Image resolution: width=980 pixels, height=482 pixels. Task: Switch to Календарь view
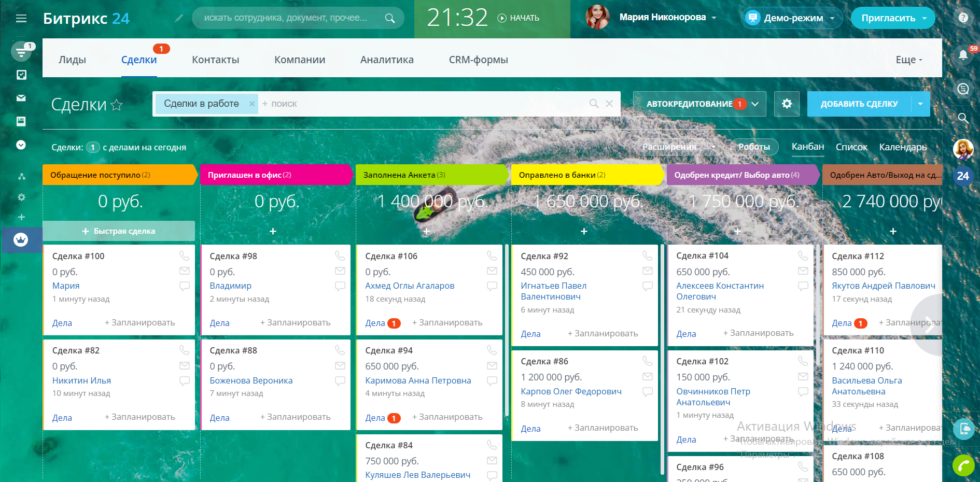click(x=903, y=147)
